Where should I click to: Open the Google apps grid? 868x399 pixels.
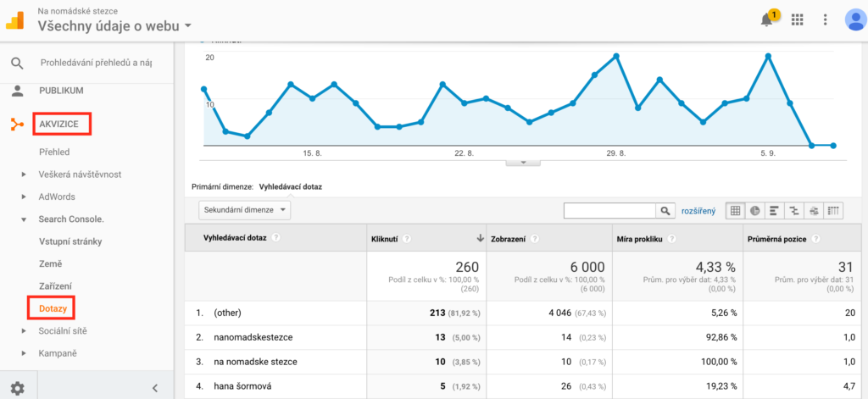click(797, 20)
